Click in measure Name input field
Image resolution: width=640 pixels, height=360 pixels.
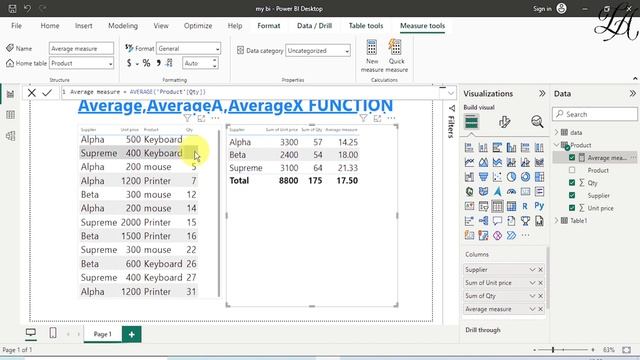point(81,49)
